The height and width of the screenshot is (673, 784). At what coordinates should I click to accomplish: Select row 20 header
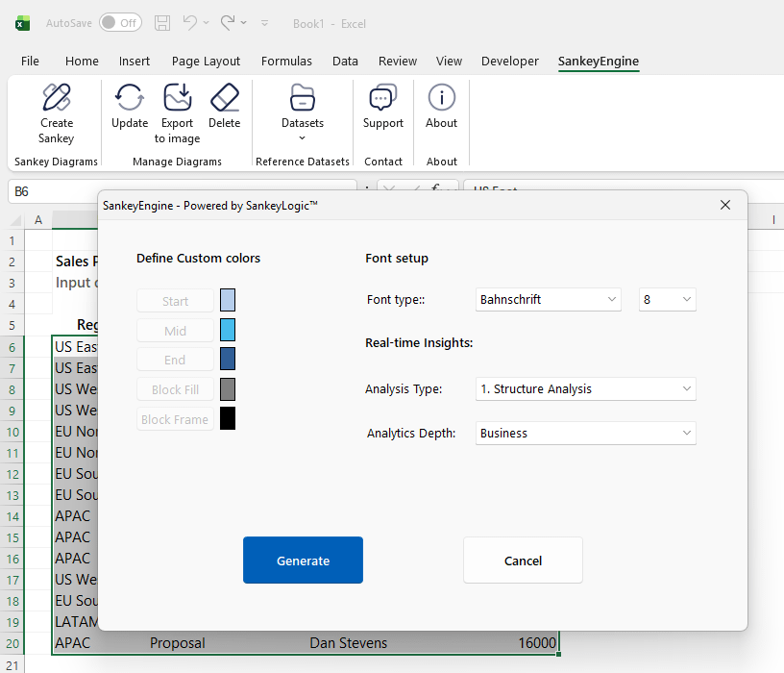click(12, 643)
